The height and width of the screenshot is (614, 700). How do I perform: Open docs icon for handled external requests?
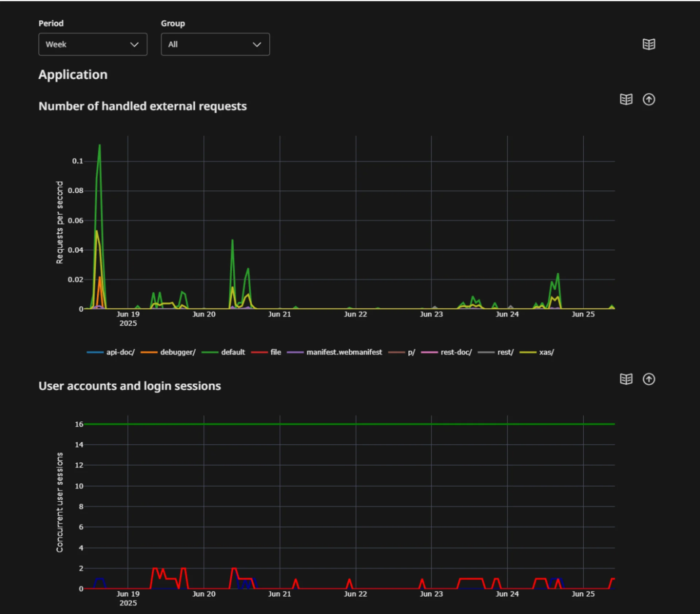[x=626, y=99]
